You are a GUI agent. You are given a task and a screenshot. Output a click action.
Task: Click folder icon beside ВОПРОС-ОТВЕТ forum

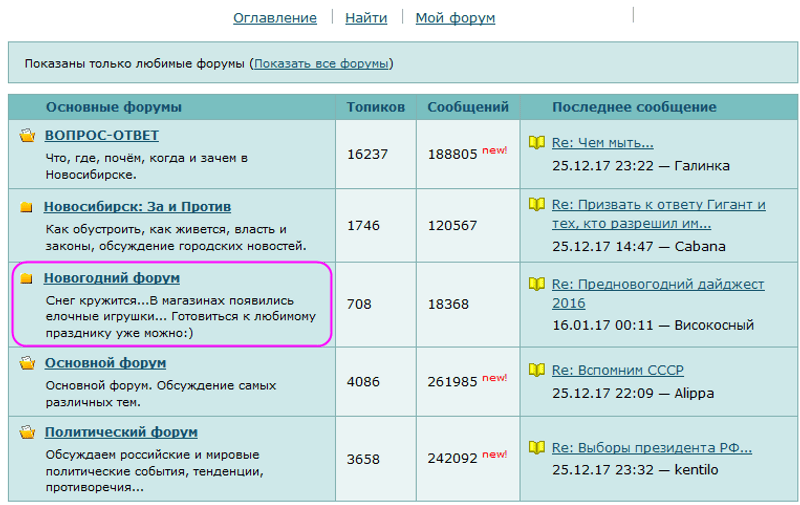(x=28, y=136)
